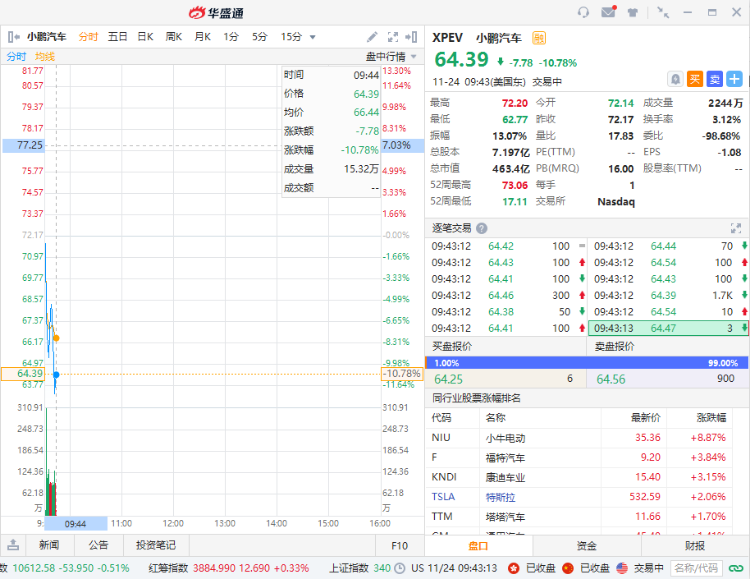Switch to the 资金 tab
Screen dimensions: 750x579
pos(586,546)
